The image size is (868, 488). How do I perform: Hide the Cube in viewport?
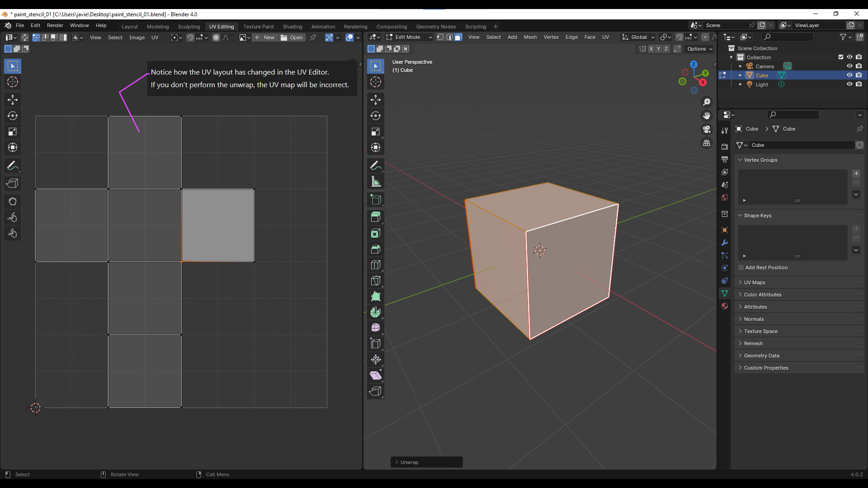pyautogui.click(x=849, y=75)
